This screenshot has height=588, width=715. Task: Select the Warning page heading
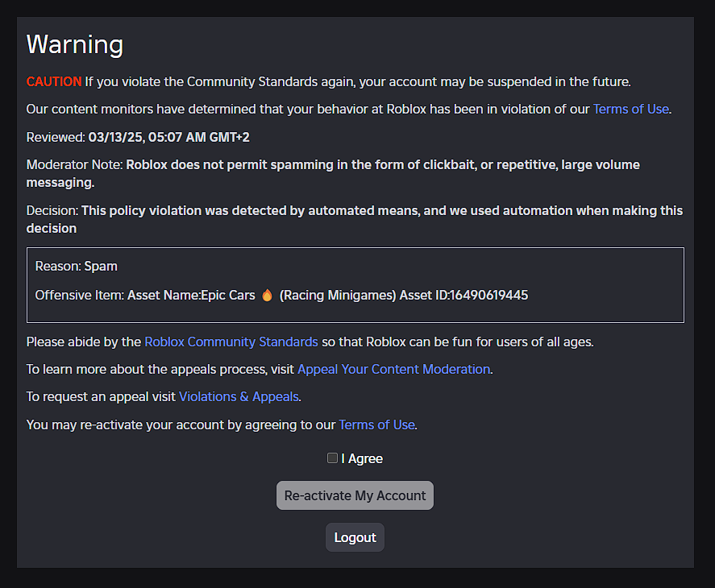click(x=74, y=45)
